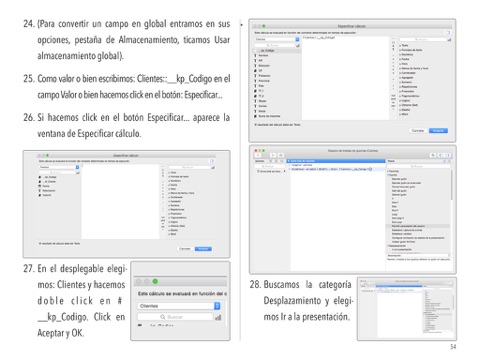Screen dimensions: 480x360
Task: Click T type icon beside NIF field
Action: (x=256, y=61)
